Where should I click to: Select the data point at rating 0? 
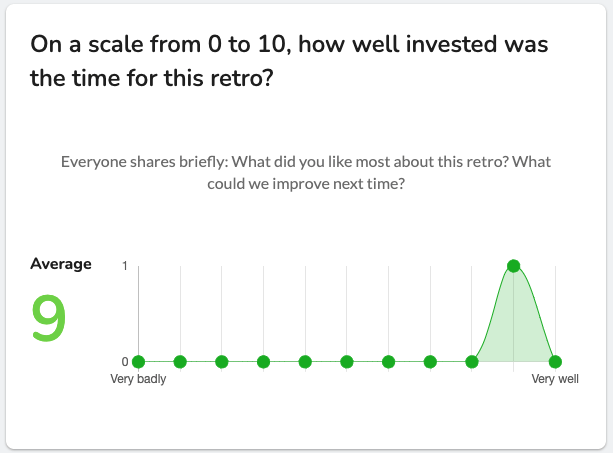click(138, 362)
